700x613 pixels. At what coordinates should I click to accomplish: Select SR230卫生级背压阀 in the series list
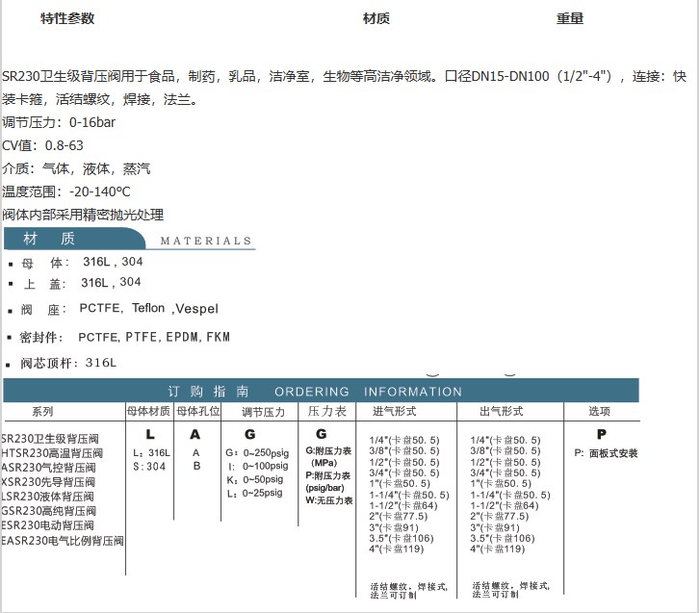coord(50,439)
